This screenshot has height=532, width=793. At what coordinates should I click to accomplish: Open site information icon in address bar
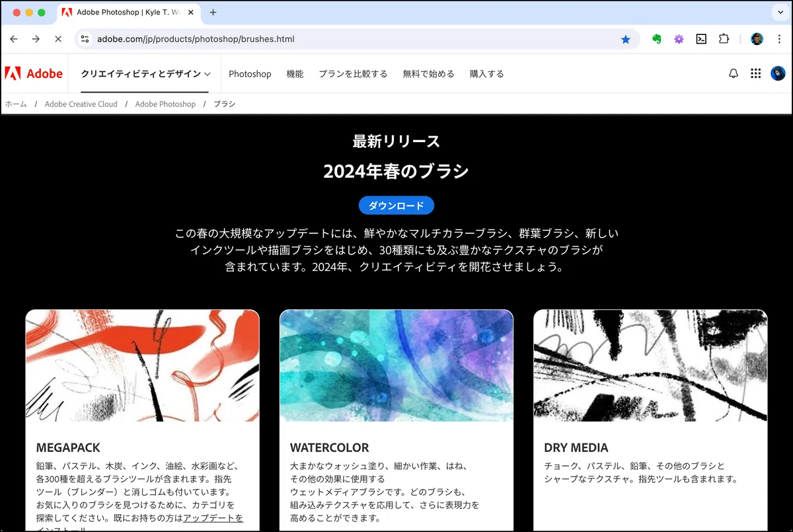tap(85, 39)
